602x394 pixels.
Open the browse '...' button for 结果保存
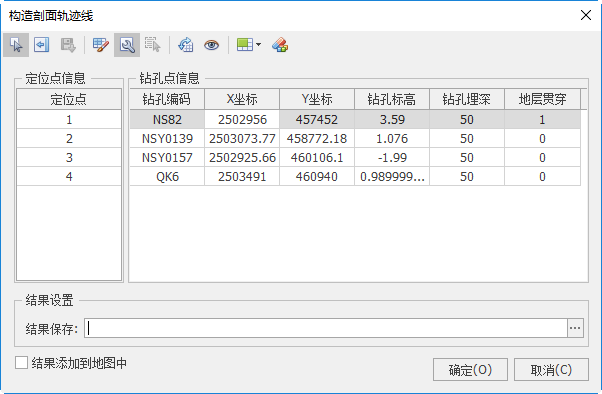pos(575,328)
